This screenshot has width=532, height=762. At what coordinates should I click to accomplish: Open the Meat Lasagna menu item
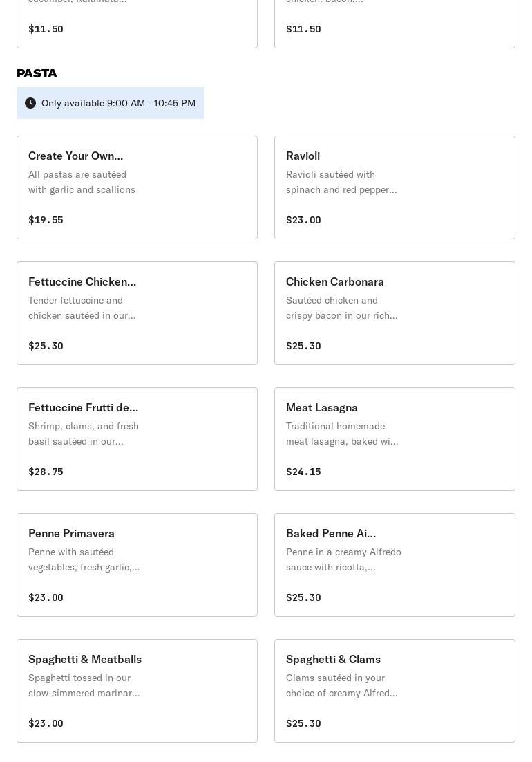click(x=395, y=439)
